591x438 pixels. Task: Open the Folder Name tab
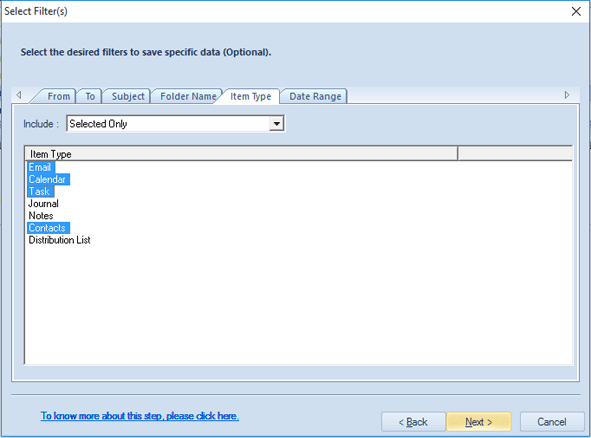tap(188, 96)
